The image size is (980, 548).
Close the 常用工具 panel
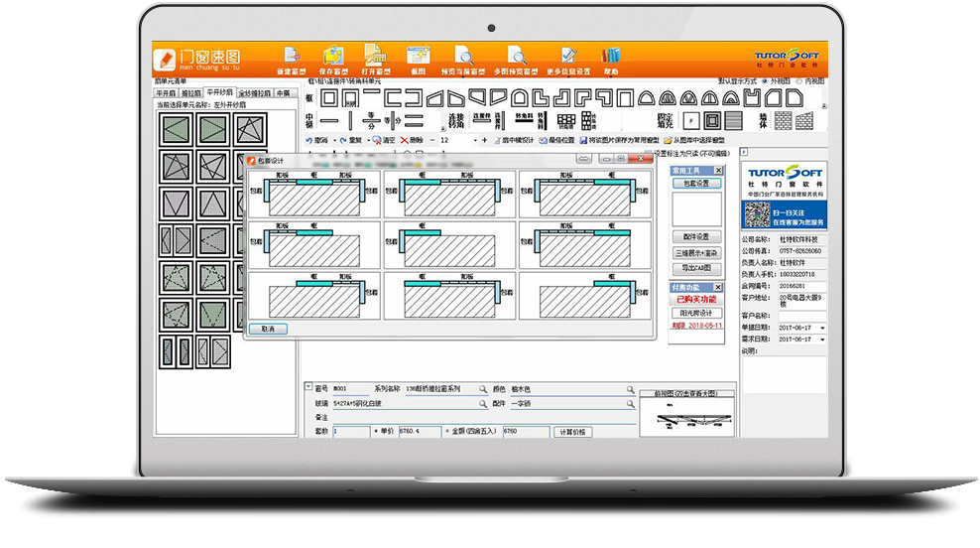click(x=719, y=170)
